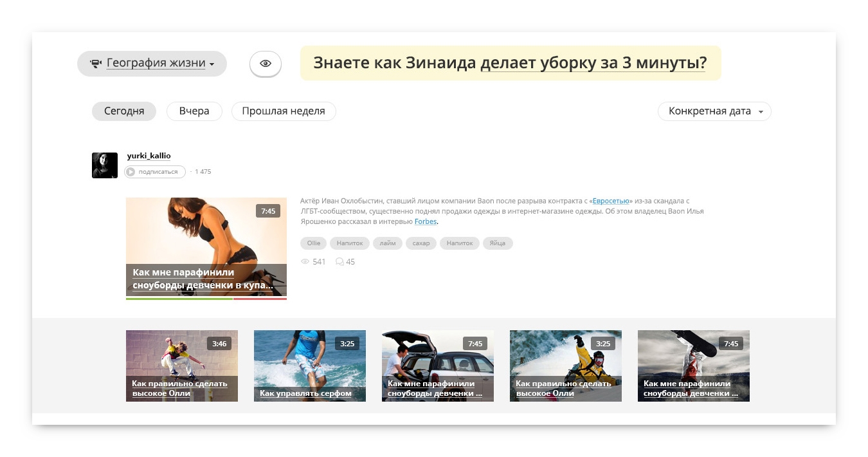Image resolution: width=868 pixels, height=457 pixels.
Task: Open the skateboarder thumbnail with 3:46 duration
Action: click(182, 366)
